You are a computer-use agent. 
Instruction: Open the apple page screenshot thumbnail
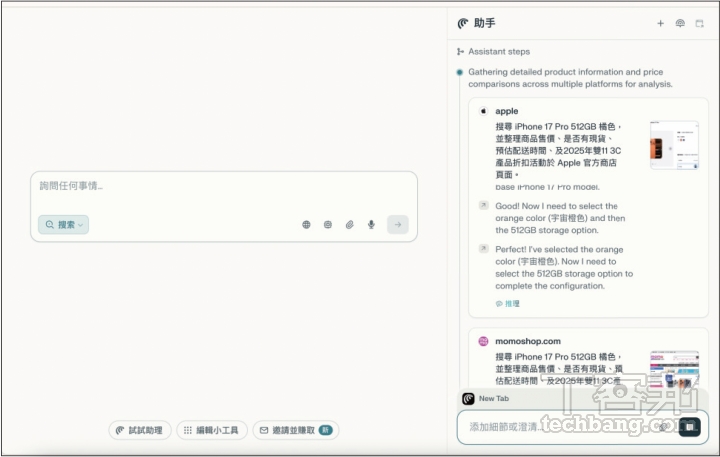click(674, 145)
